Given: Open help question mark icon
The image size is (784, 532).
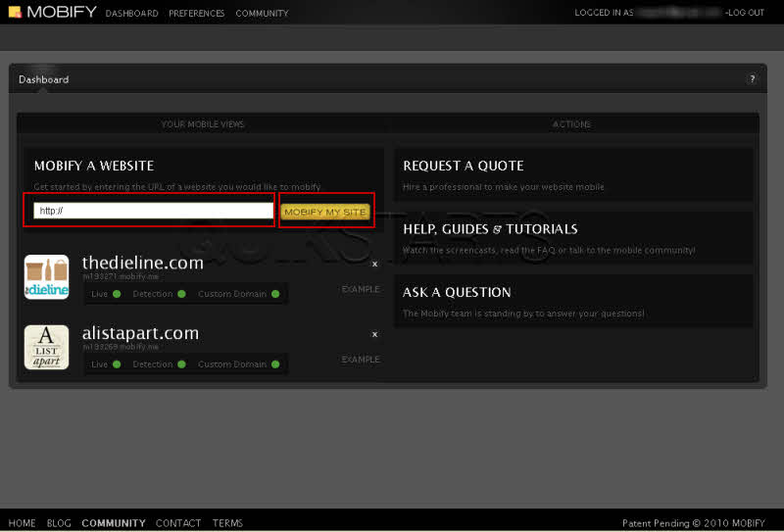Looking at the screenshot, I should coord(752,79).
